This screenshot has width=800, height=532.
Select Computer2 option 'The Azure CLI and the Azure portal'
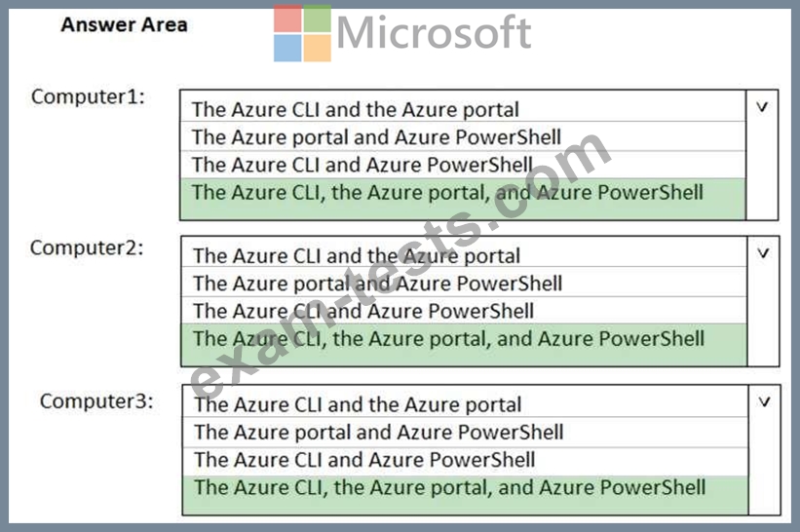[x=356, y=256]
